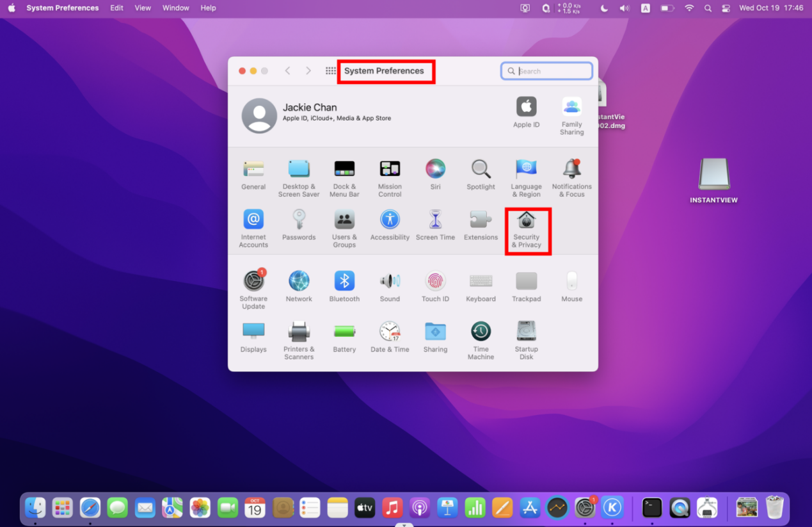Click the Jackie Chan account avatar
The image size is (812, 527).
pos(259,115)
